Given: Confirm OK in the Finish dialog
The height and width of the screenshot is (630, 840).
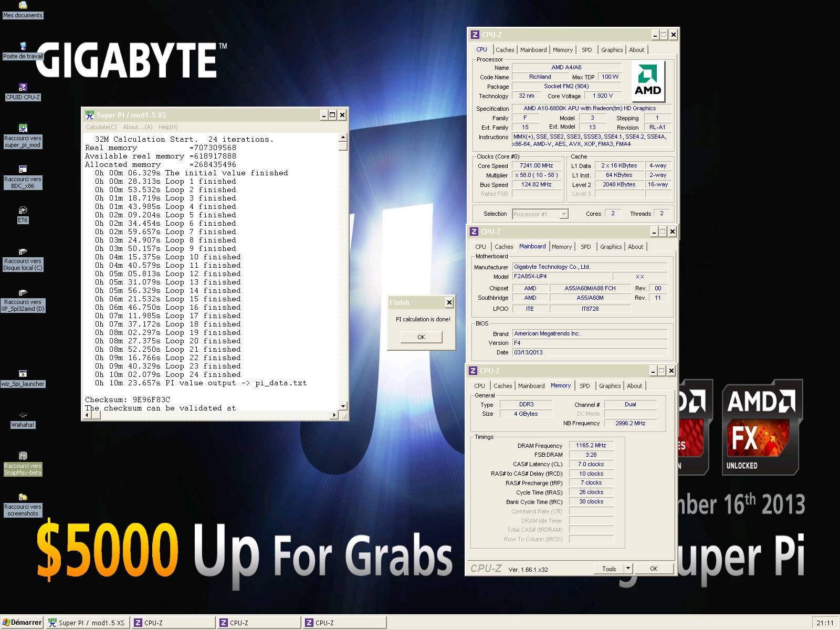Looking at the screenshot, I should click(421, 337).
